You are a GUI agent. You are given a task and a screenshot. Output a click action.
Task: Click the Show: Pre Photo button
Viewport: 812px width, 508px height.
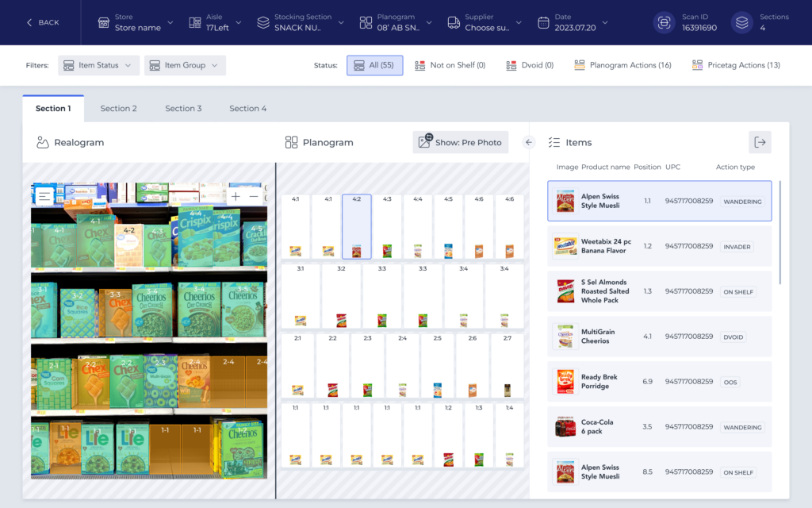point(460,143)
